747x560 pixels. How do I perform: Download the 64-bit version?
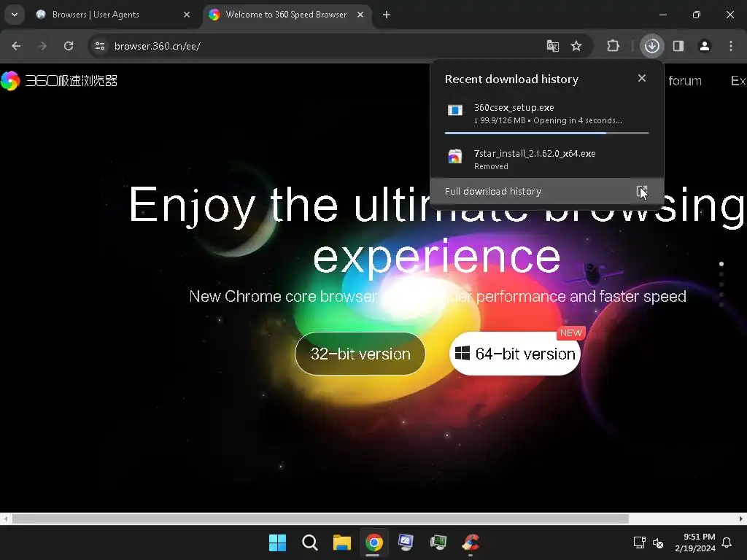pyautogui.click(x=514, y=354)
